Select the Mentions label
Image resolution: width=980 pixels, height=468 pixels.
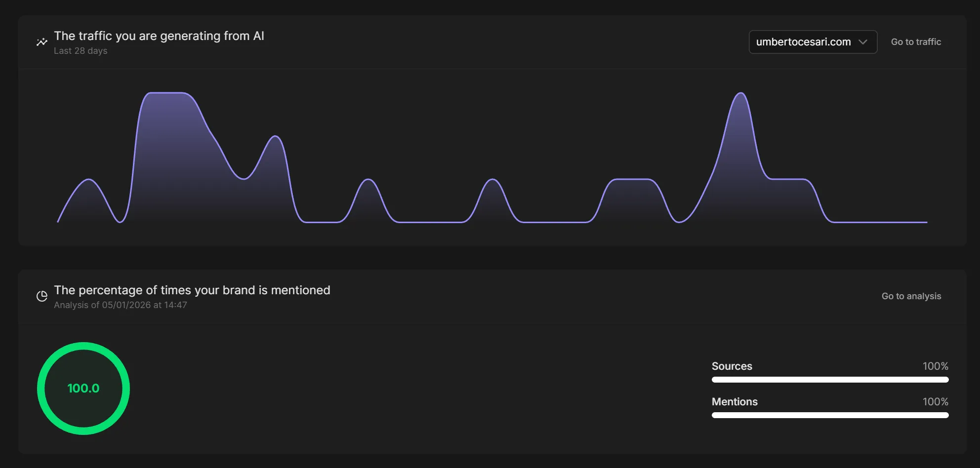(735, 402)
